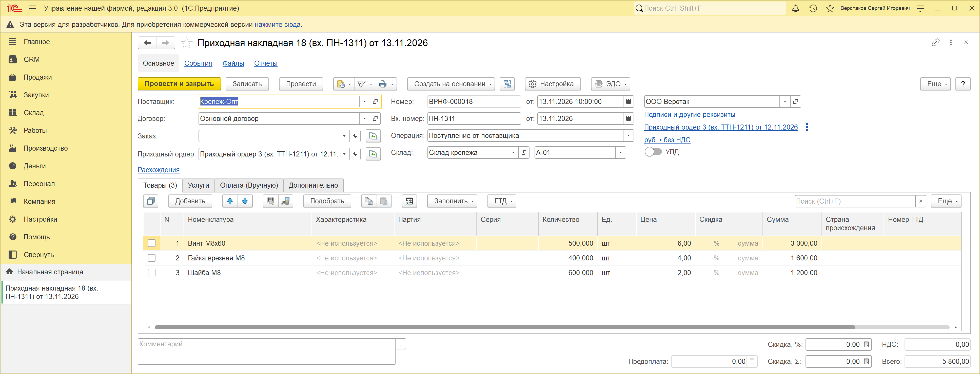The width and height of the screenshot is (980, 374).
Task: Switch to the Услуги tab
Action: point(198,185)
